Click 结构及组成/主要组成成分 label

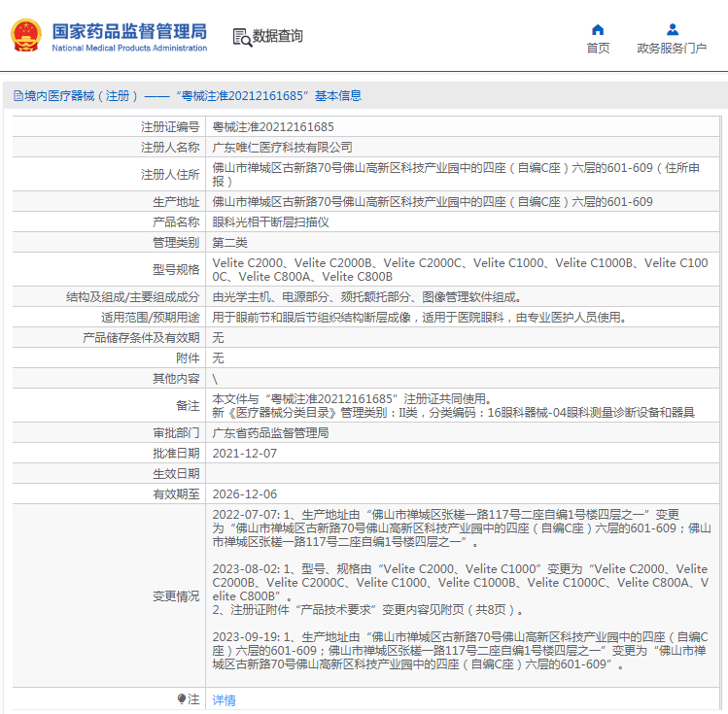pos(132,297)
